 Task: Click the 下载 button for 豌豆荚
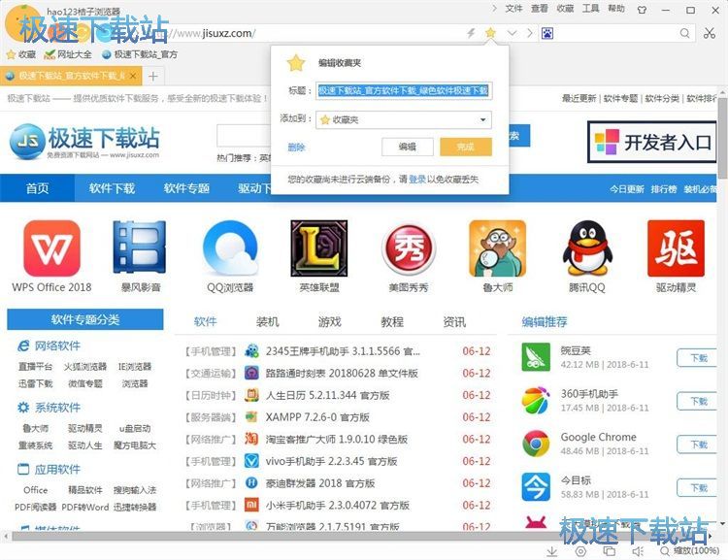(698, 358)
